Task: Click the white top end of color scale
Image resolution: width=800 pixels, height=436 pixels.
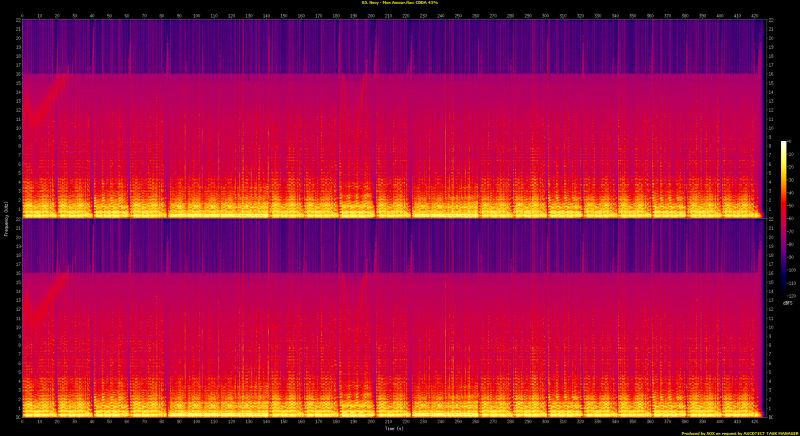Action: pyautogui.click(x=784, y=144)
